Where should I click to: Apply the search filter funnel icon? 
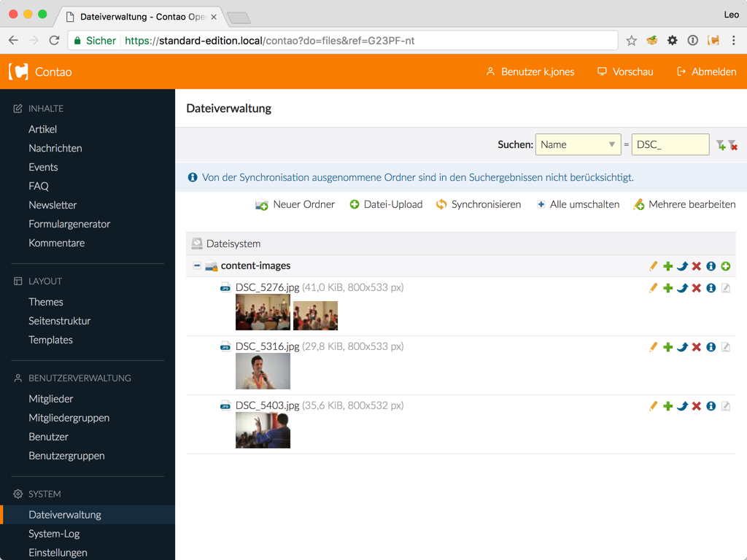point(720,145)
